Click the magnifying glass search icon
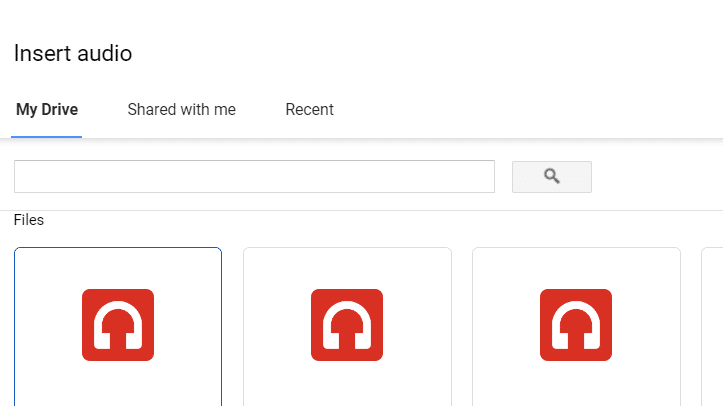This screenshot has width=723, height=406. tap(552, 177)
